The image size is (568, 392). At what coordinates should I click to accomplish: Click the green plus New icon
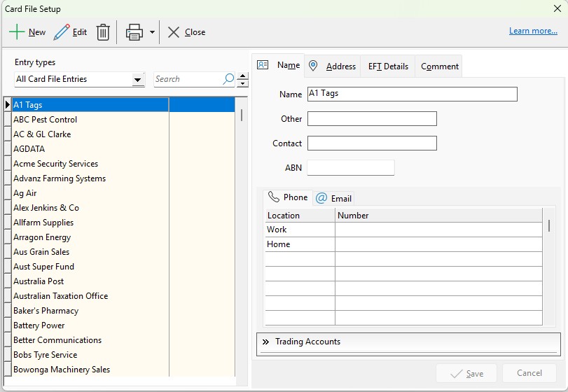(17, 32)
